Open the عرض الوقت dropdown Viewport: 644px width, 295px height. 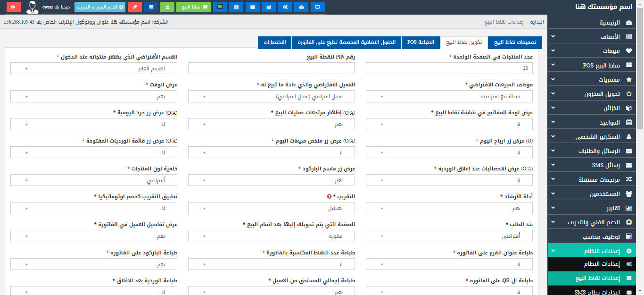(94, 96)
